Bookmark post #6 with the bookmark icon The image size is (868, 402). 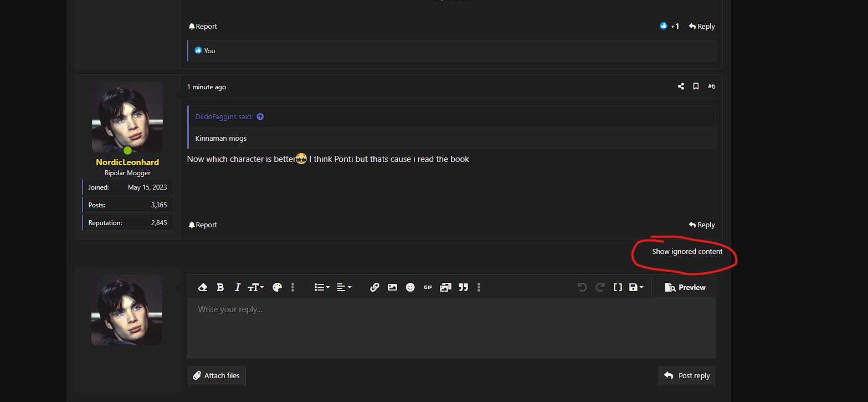pyautogui.click(x=696, y=86)
